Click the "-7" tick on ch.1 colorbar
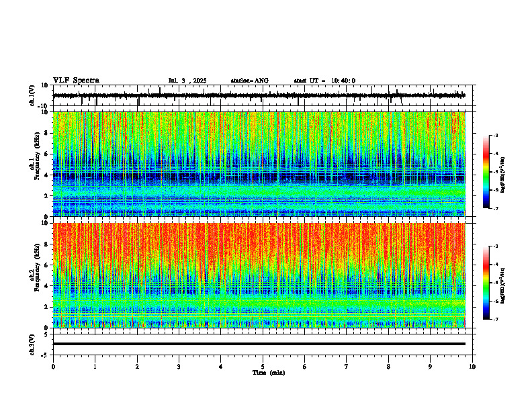The width and height of the screenshot is (532, 411). click(495, 208)
